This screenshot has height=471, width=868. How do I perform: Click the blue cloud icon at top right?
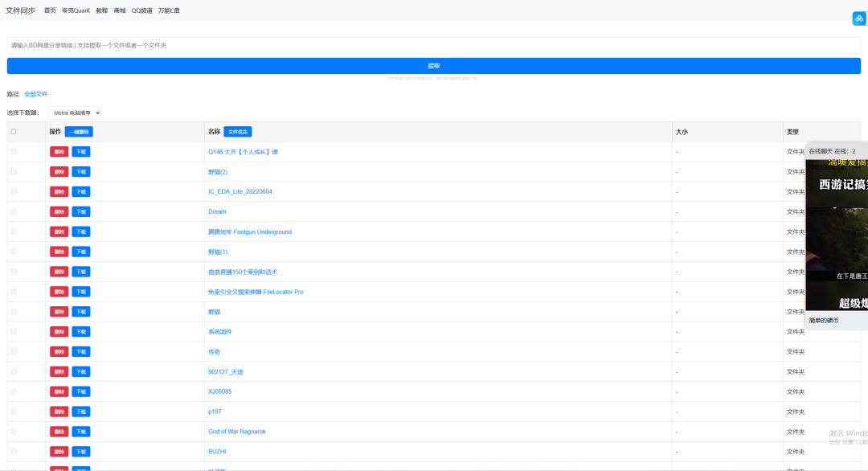(x=858, y=18)
